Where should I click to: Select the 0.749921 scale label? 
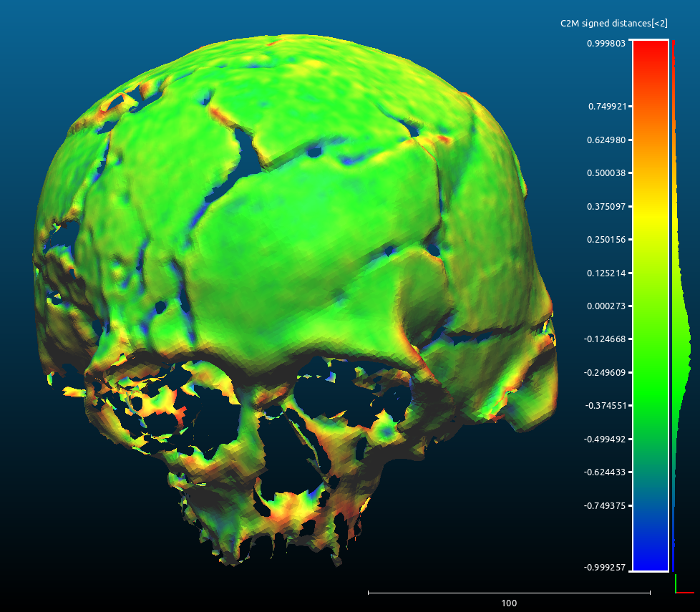click(x=607, y=106)
